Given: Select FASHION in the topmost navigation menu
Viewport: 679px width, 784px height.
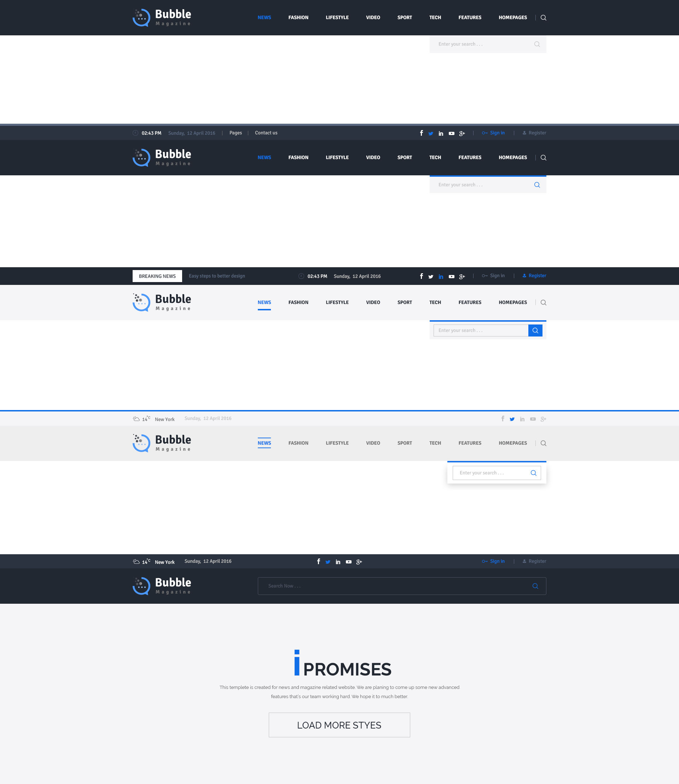Looking at the screenshot, I should click(x=298, y=18).
